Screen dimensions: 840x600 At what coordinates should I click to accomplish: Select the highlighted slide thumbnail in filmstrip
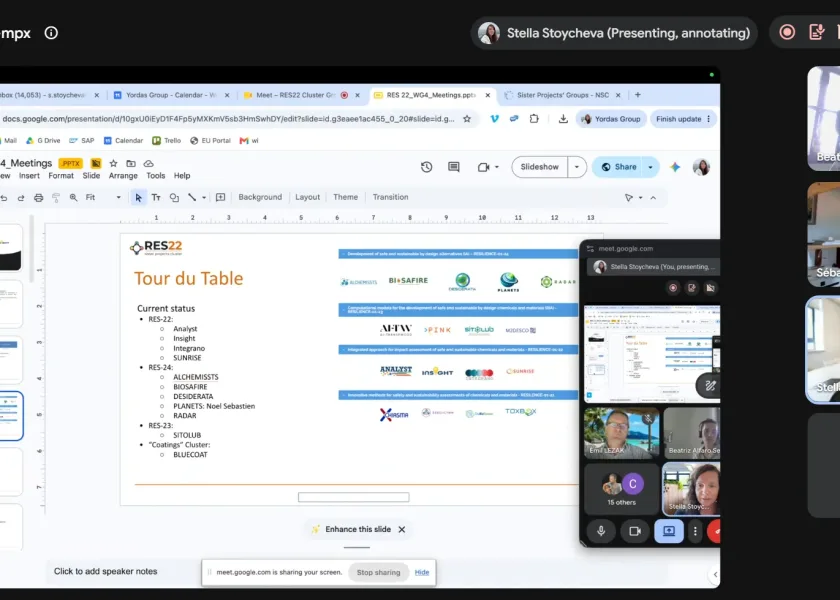(x=11, y=416)
